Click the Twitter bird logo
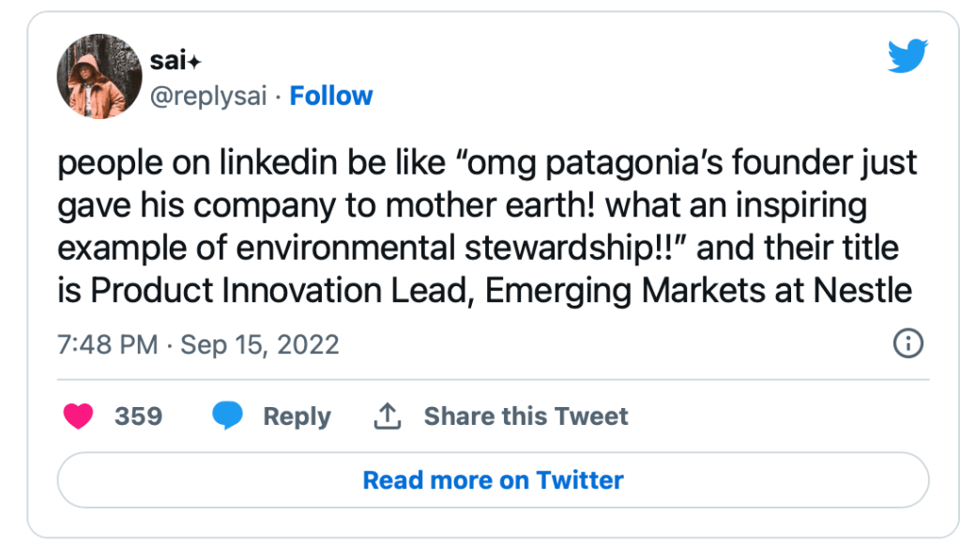Viewport: 960px width, 560px height. tap(907, 56)
